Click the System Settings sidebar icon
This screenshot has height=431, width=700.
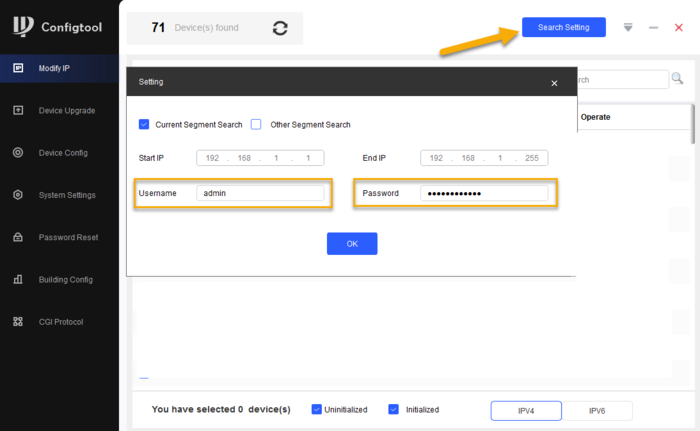18,195
